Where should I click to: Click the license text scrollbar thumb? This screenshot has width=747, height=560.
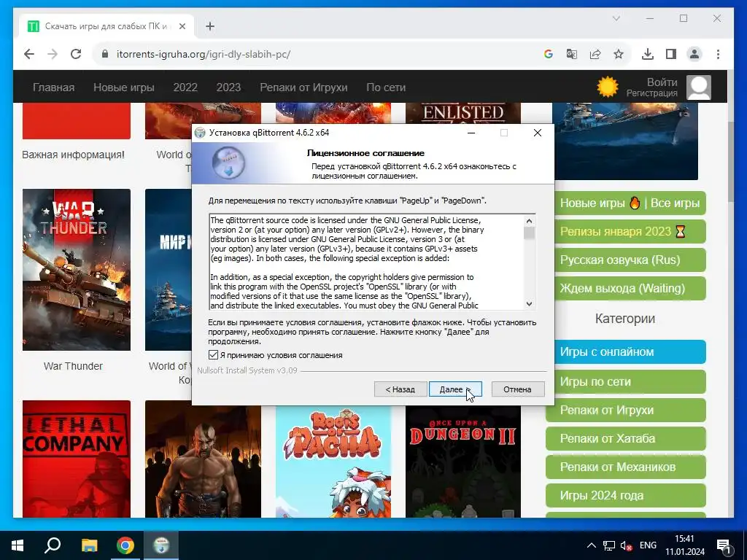pos(529,233)
